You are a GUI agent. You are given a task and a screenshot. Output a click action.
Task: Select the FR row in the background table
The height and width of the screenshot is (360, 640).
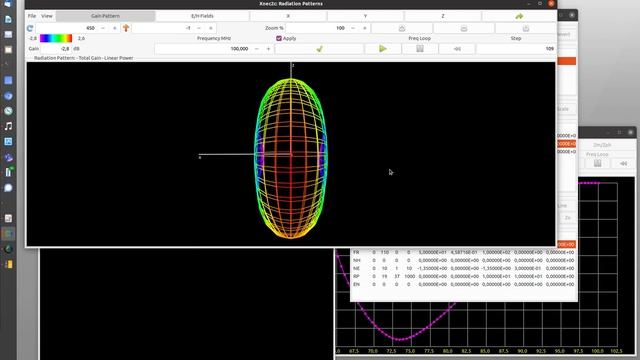click(x=463, y=252)
